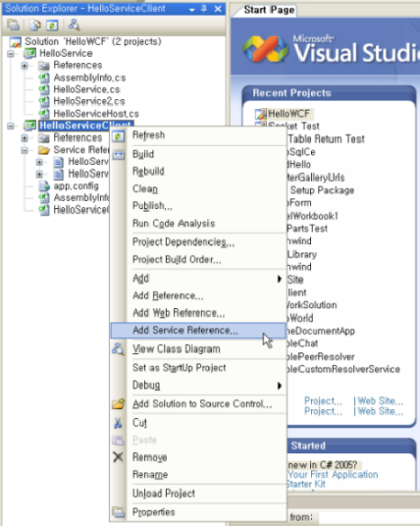Screen dimensions: 420x526
Task: Click the lower Web Site... link
Action: pos(381,411)
